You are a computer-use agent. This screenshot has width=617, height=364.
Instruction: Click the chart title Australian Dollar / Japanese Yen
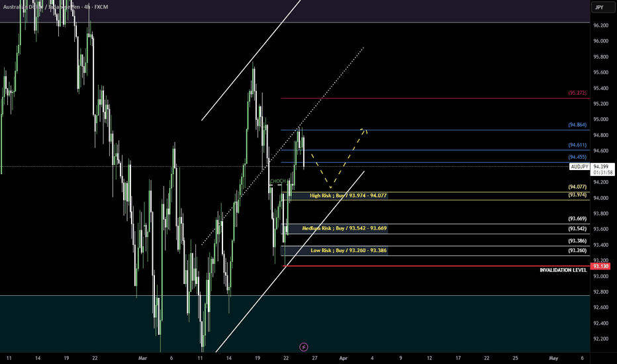pyautogui.click(x=41, y=7)
